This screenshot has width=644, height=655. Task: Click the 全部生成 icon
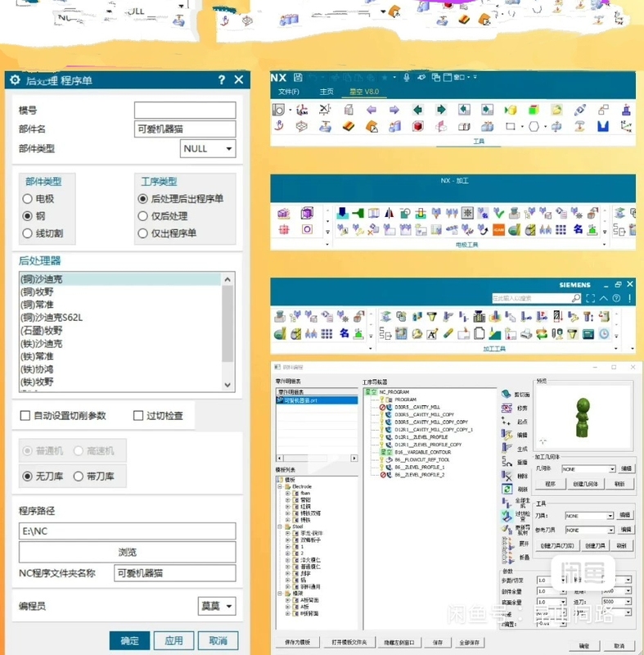pos(507,502)
